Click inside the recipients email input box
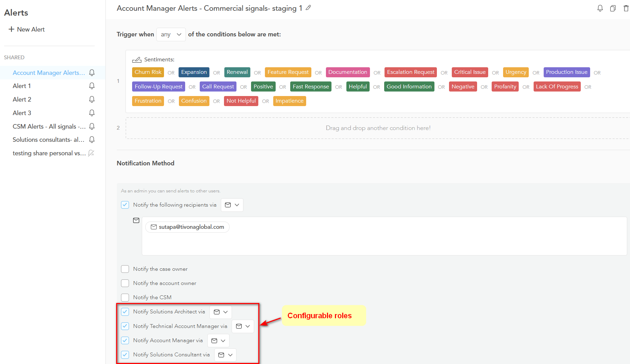The image size is (630, 364). pos(384,236)
